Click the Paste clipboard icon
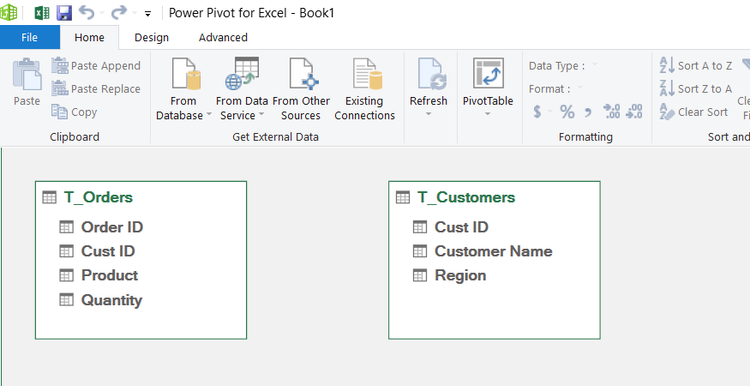The image size is (750, 386). click(x=27, y=74)
